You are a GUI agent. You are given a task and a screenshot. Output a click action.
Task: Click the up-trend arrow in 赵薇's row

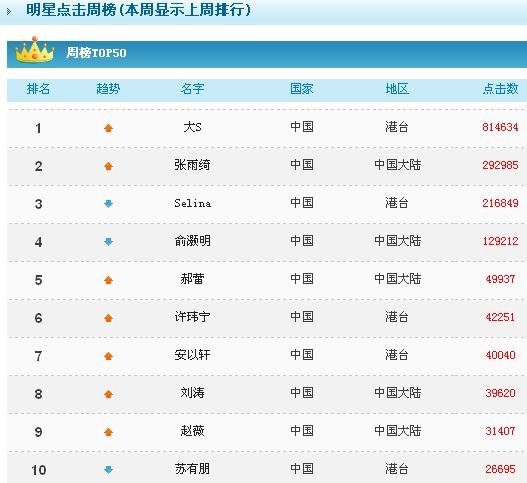coord(108,432)
